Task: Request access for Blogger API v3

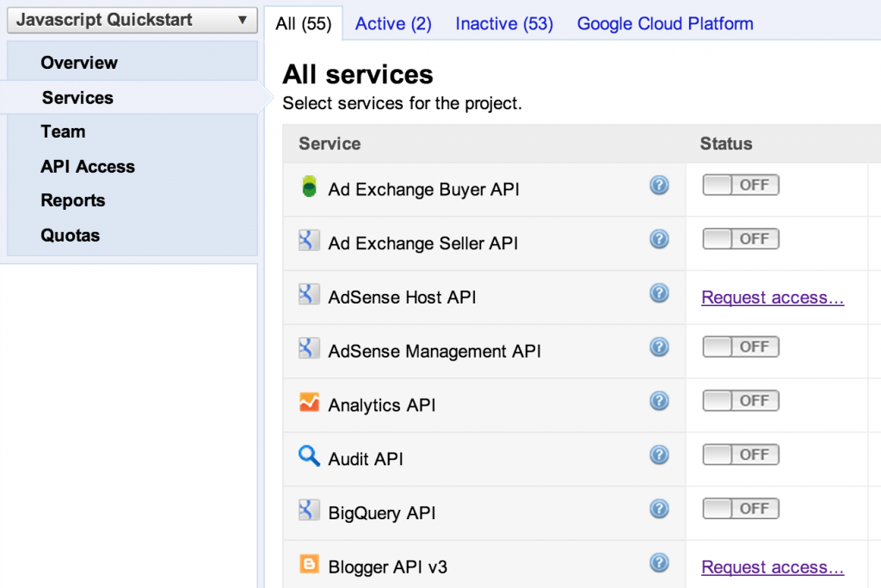Action: tap(773, 567)
